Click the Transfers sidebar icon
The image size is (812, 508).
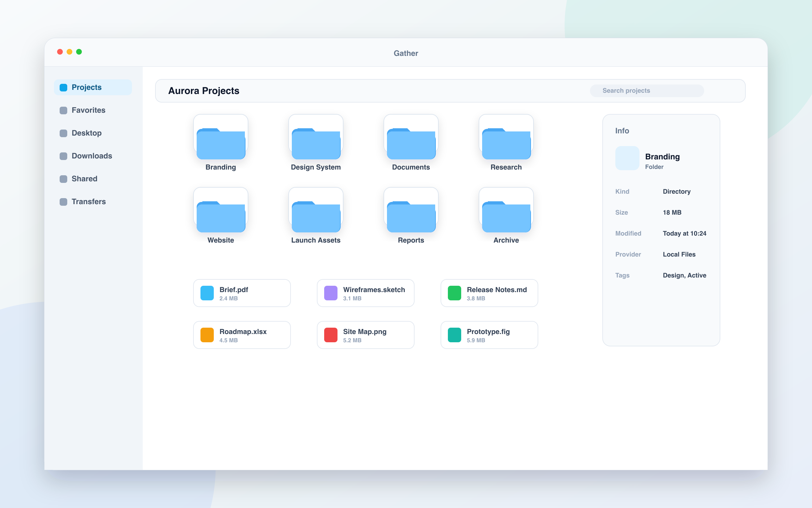point(63,202)
